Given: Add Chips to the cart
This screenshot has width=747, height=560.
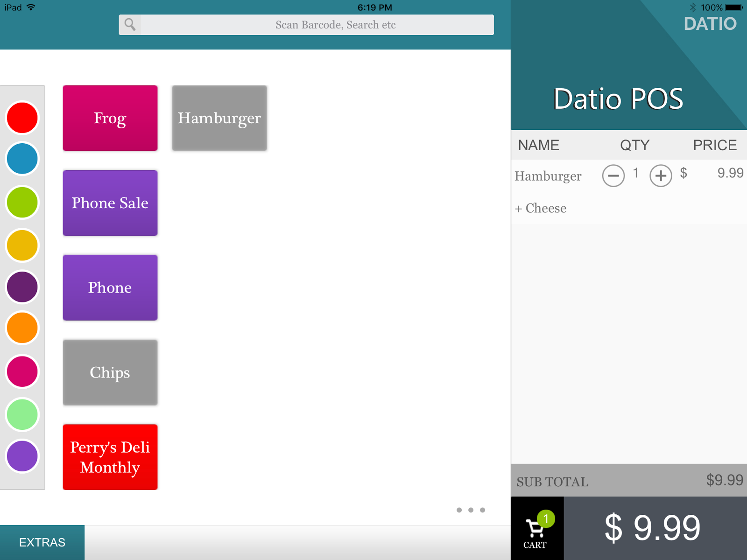Looking at the screenshot, I should click(x=110, y=372).
